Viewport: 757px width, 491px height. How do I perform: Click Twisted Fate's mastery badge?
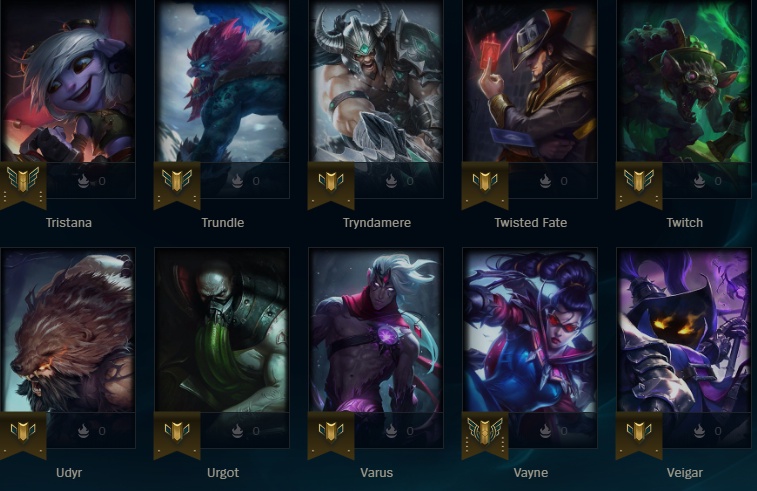485,182
